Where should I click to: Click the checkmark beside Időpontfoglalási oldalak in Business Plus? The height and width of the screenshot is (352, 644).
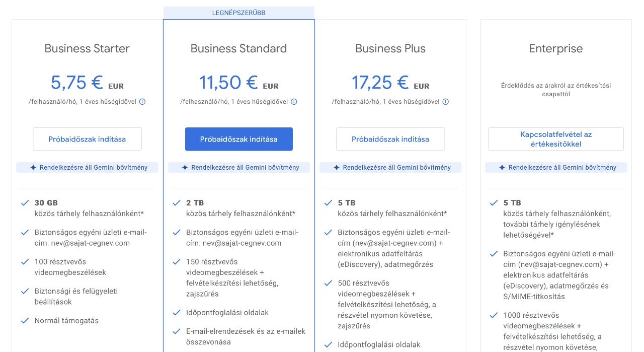click(328, 344)
